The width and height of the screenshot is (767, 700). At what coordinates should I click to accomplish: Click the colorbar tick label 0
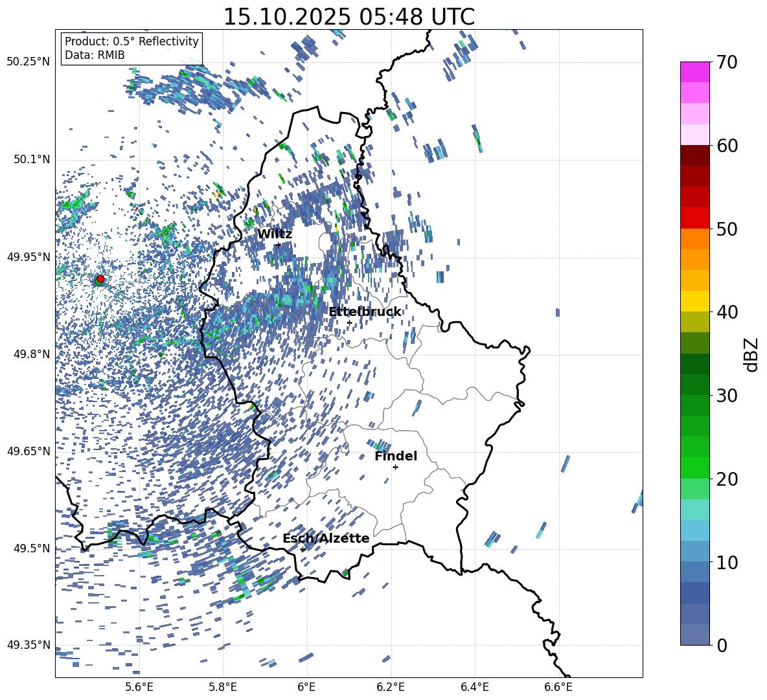coord(722,645)
